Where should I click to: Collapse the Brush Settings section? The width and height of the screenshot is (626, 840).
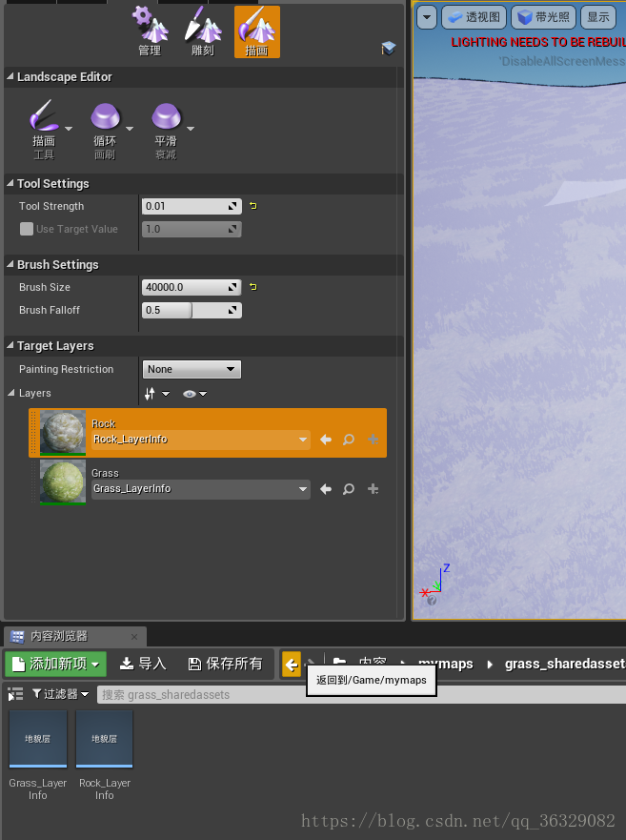click(10, 264)
